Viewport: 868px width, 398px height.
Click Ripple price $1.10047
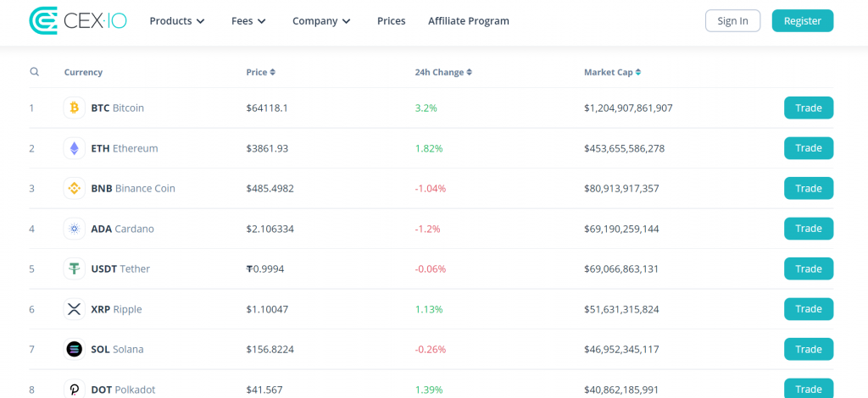tap(267, 309)
